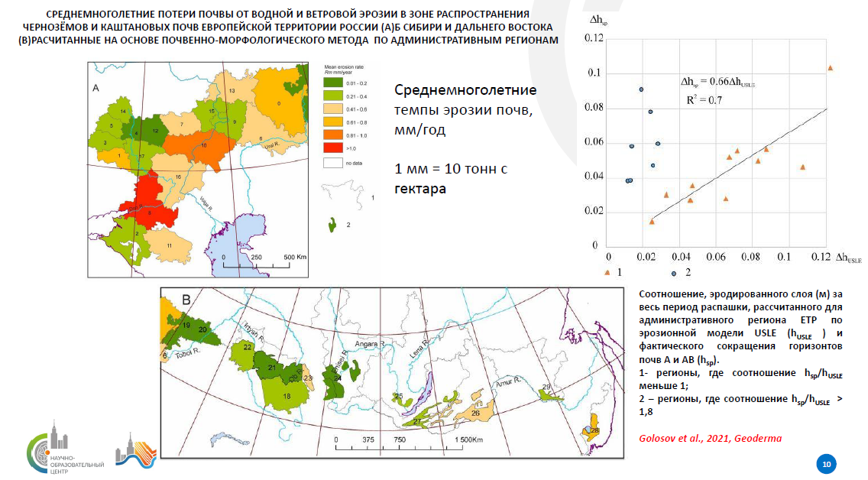Select the orange 0.81 - 1.0 legend swatch

(332, 135)
